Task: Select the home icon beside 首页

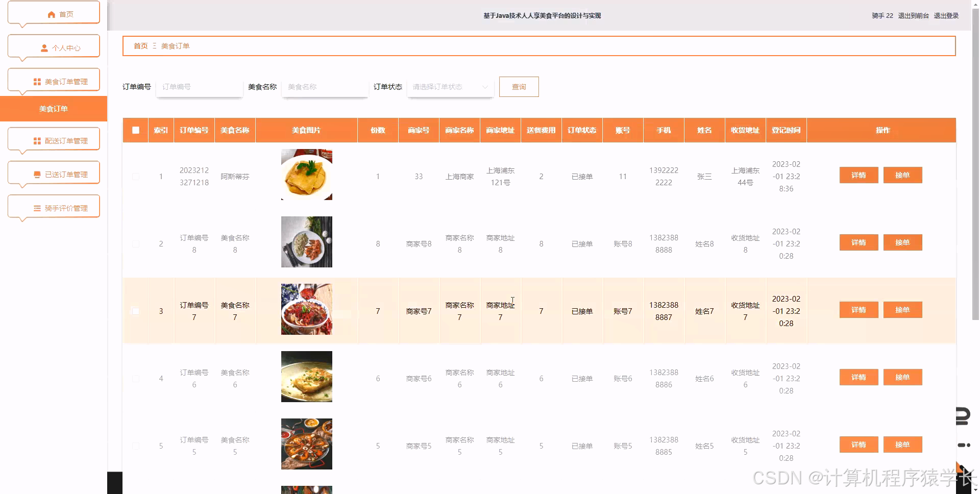Action: coord(51,14)
